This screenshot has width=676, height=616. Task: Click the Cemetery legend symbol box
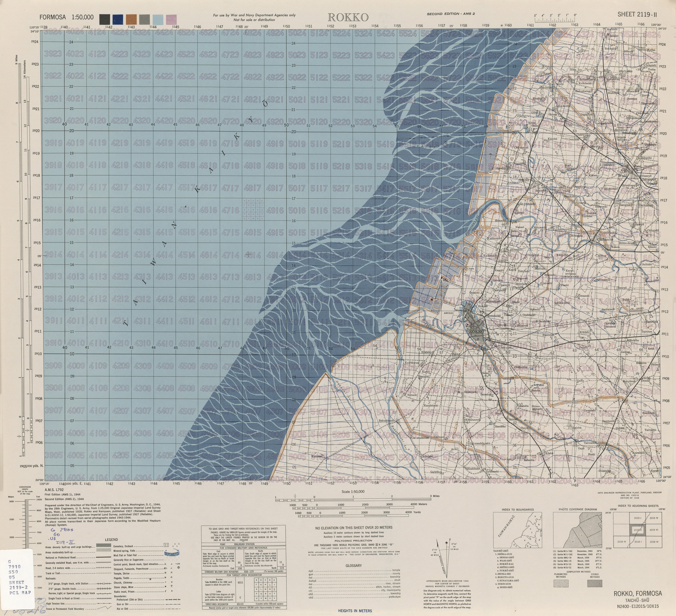click(166, 545)
